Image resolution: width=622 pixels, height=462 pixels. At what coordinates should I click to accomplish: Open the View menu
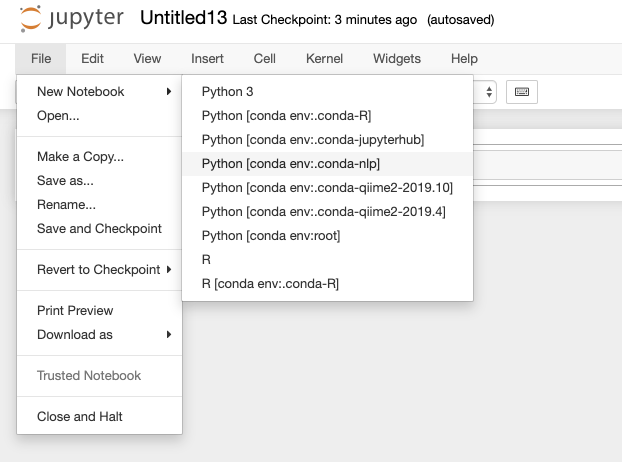point(147,59)
